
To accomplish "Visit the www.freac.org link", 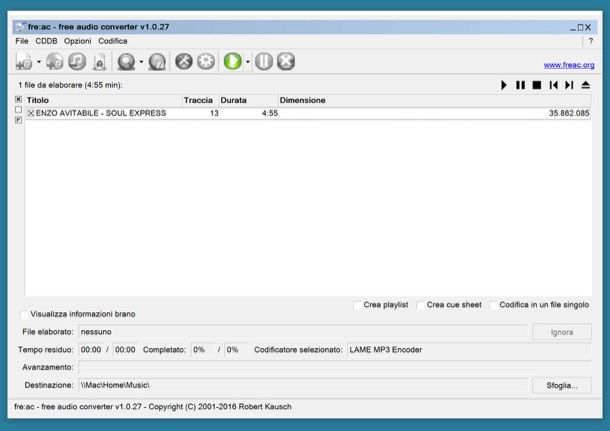I will [x=569, y=65].
